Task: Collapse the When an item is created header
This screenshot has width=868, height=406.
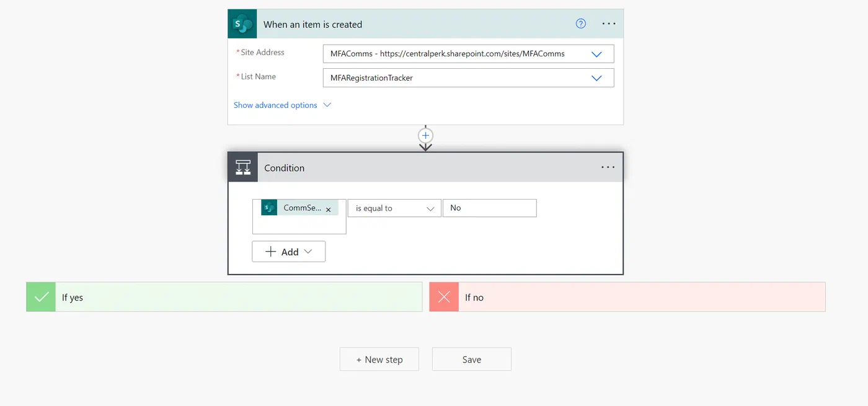Action: [425, 24]
